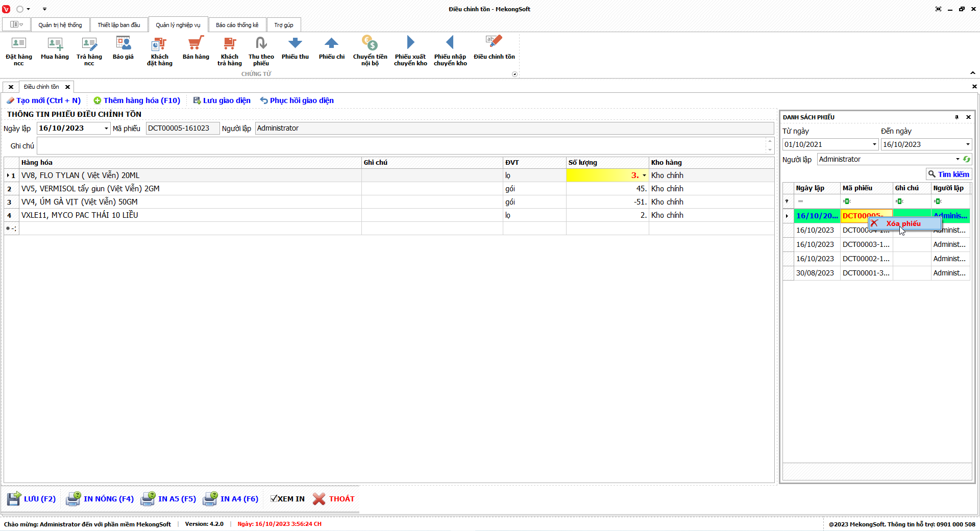Click the LƯU (F2) save button
The width and height of the screenshot is (980, 531).
pyautogui.click(x=32, y=499)
